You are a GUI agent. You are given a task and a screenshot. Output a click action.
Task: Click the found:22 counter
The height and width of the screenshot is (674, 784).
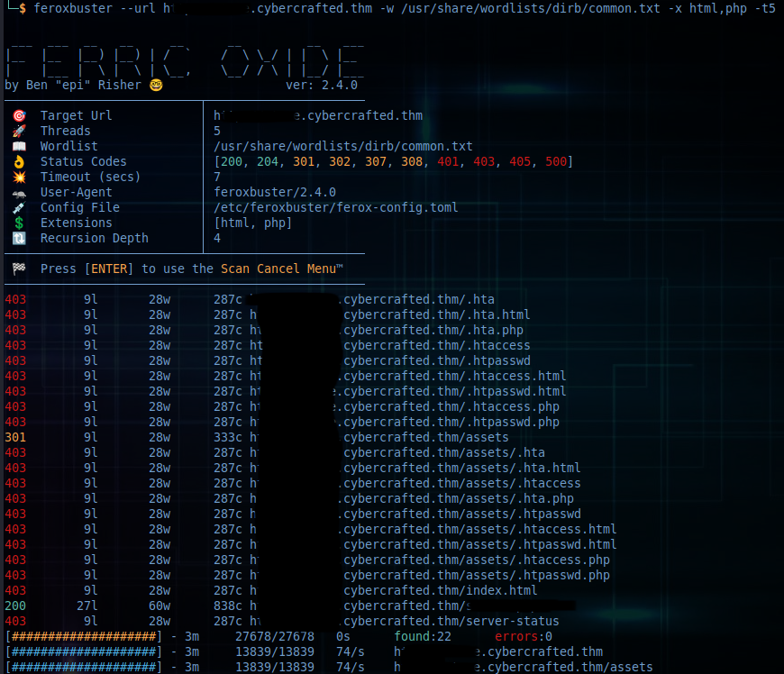coord(423,636)
